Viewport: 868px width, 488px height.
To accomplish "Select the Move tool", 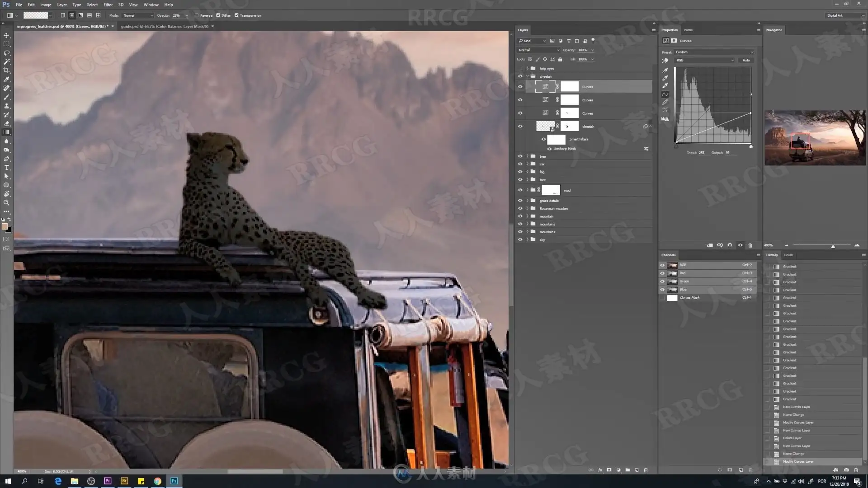I will coord(6,35).
